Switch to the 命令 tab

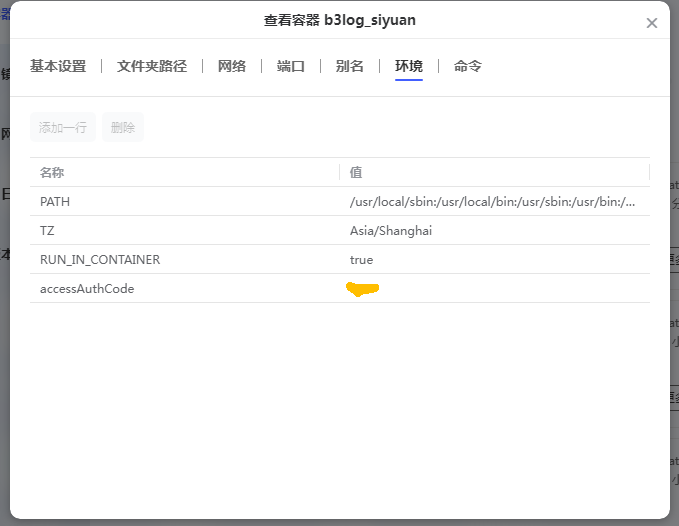[468, 66]
